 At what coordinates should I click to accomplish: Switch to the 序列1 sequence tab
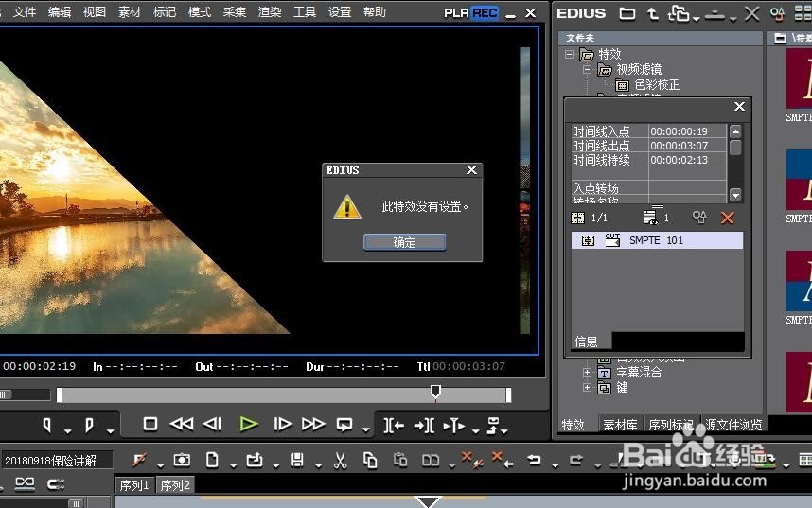pos(134,485)
